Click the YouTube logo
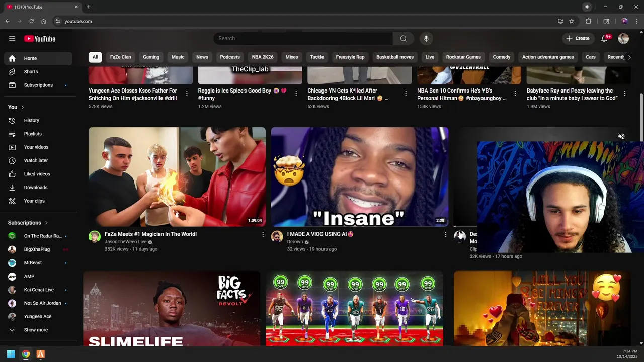644x362 pixels. [40, 39]
